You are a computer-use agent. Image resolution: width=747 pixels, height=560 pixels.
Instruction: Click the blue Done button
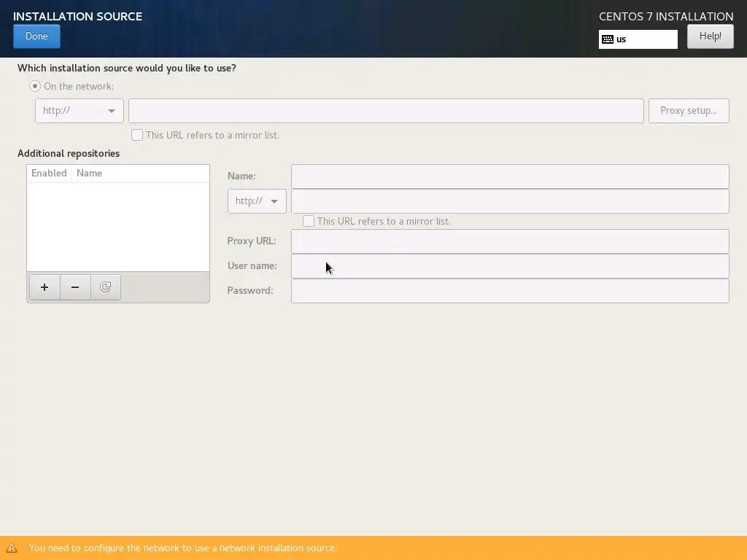point(36,36)
